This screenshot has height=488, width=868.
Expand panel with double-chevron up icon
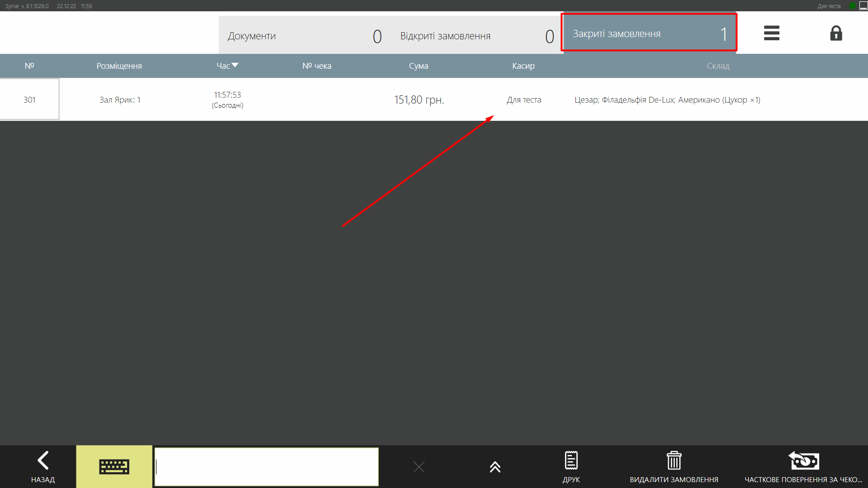coord(495,467)
